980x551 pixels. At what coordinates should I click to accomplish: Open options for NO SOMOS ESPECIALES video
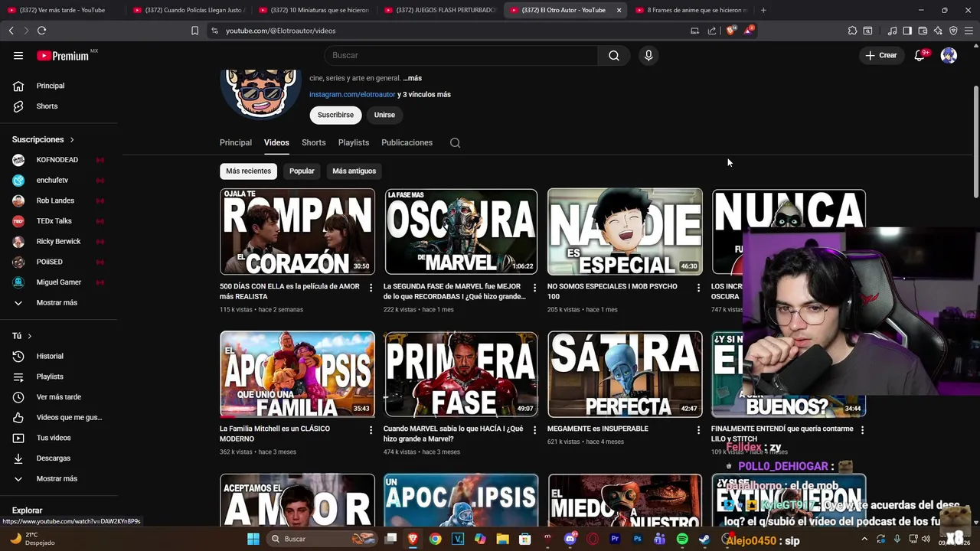click(x=698, y=288)
